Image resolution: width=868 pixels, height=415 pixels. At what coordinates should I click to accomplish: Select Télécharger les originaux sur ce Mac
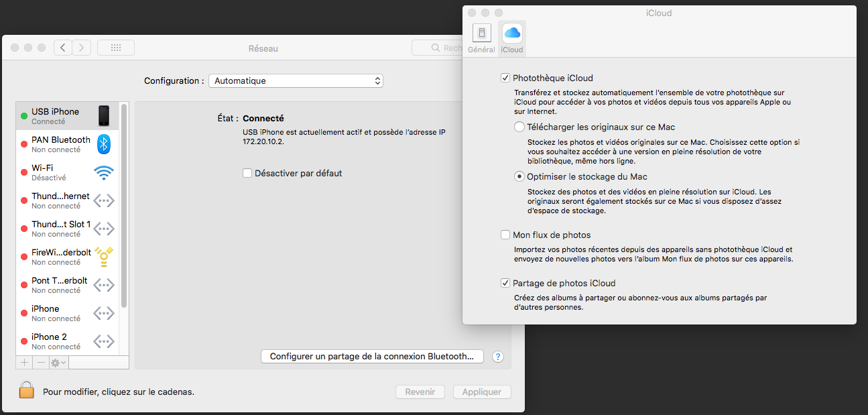pyautogui.click(x=519, y=127)
